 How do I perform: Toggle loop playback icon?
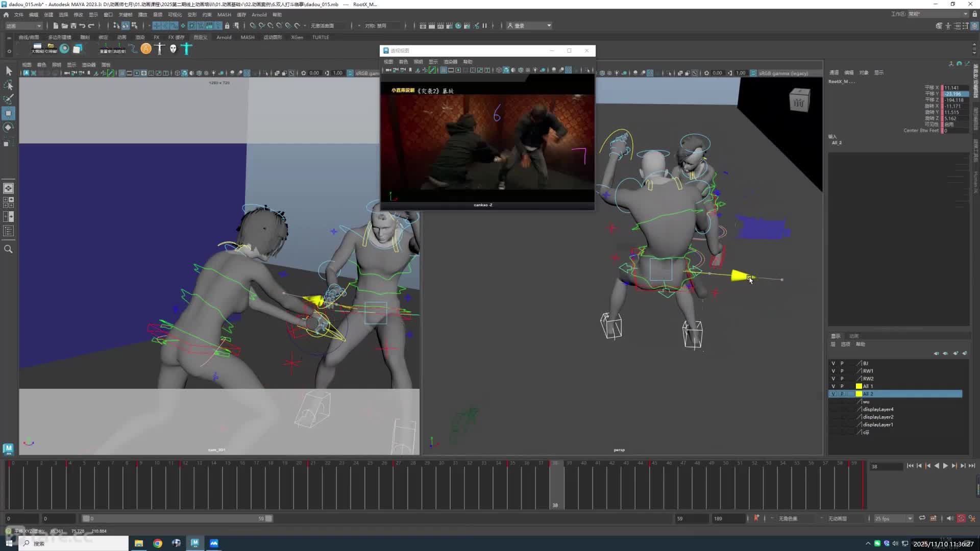(x=922, y=518)
